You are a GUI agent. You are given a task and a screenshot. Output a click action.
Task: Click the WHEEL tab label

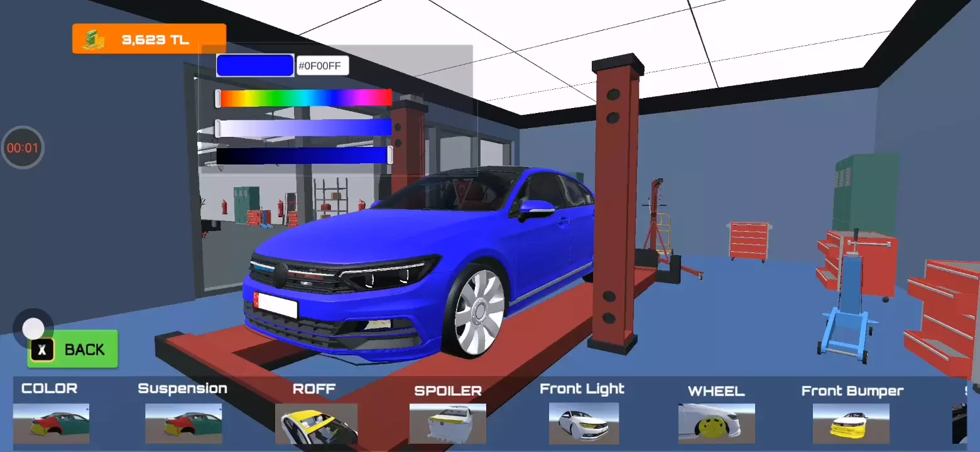716,391
